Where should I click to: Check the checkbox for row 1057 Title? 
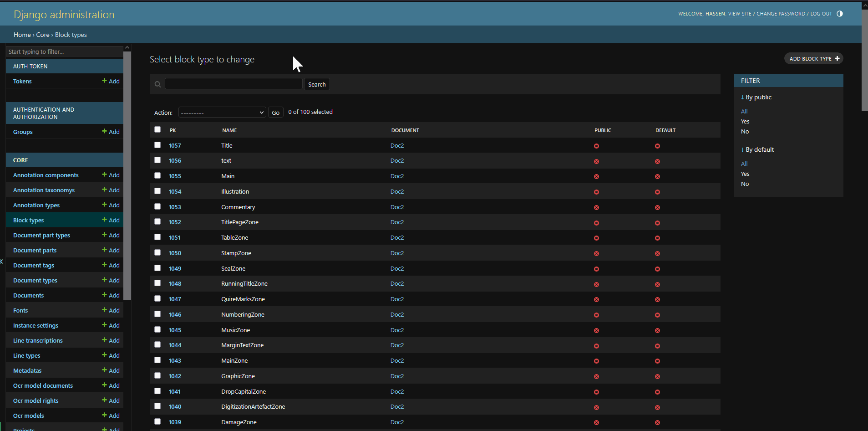[157, 145]
